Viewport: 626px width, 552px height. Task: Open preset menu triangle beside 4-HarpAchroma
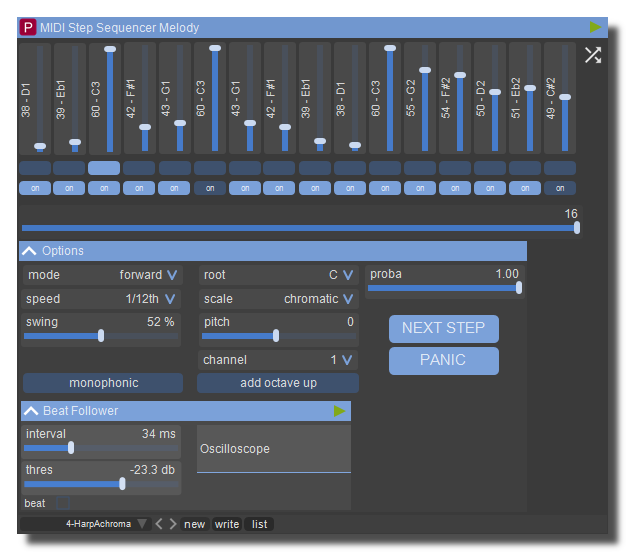[x=142, y=524]
